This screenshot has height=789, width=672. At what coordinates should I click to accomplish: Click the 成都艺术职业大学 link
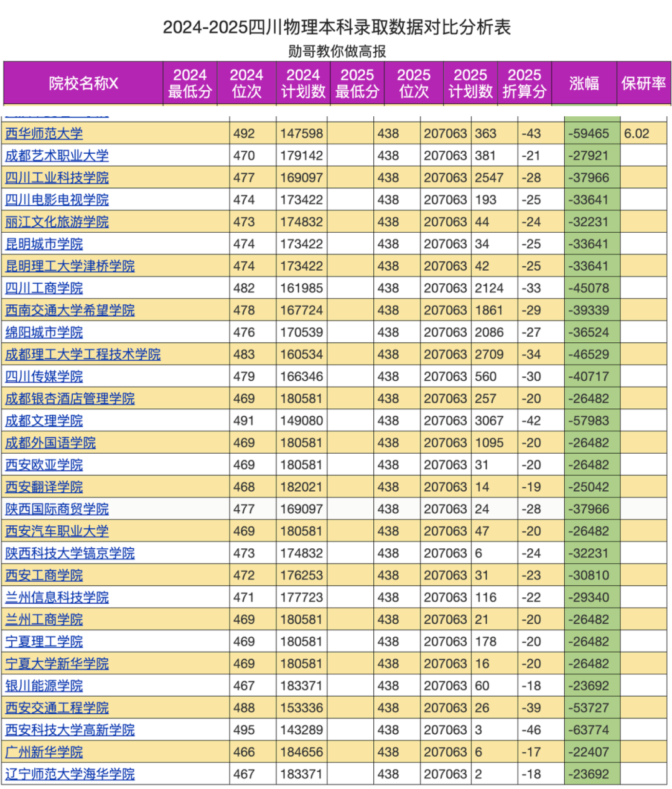57,156
